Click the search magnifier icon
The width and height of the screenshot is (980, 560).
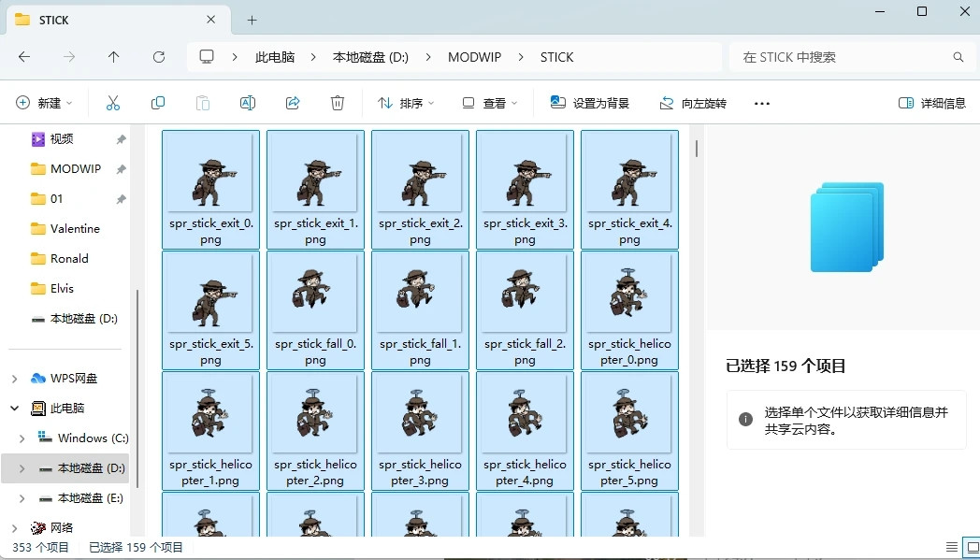[958, 57]
